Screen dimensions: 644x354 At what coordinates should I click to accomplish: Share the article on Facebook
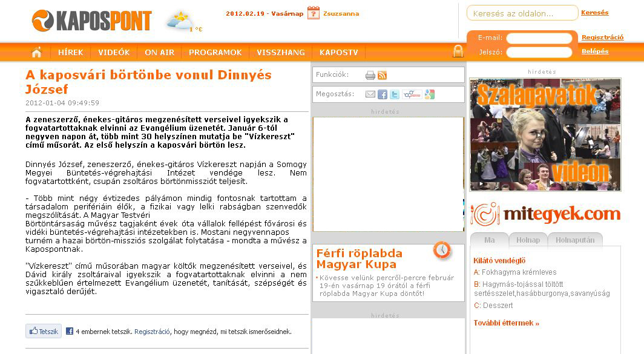click(x=383, y=94)
